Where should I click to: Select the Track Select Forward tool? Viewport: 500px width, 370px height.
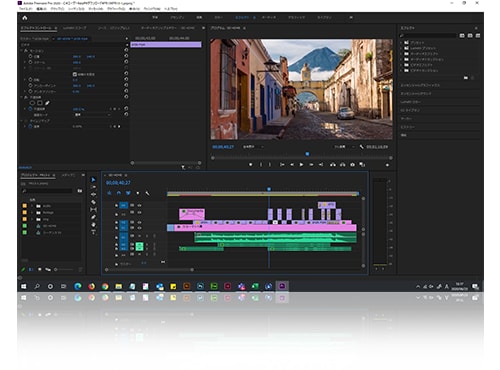coord(93,187)
